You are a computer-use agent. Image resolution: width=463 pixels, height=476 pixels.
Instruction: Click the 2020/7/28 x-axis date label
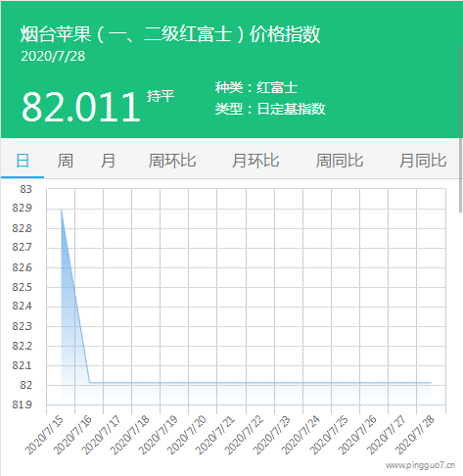(x=415, y=435)
